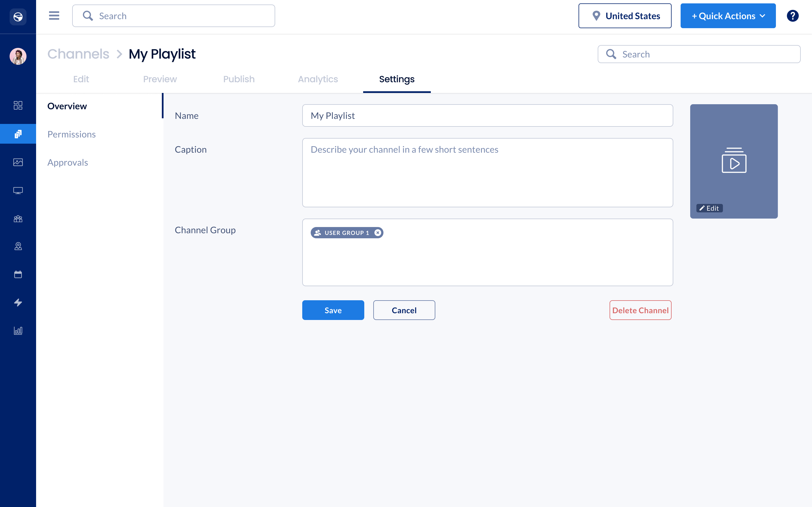Open the screens monitor icon in sidebar

(18, 190)
